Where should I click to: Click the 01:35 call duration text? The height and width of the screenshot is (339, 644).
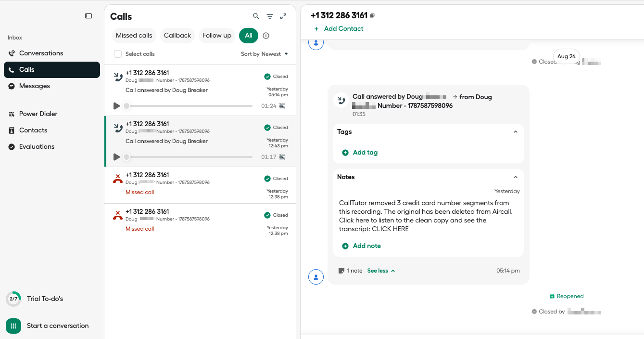tap(359, 115)
